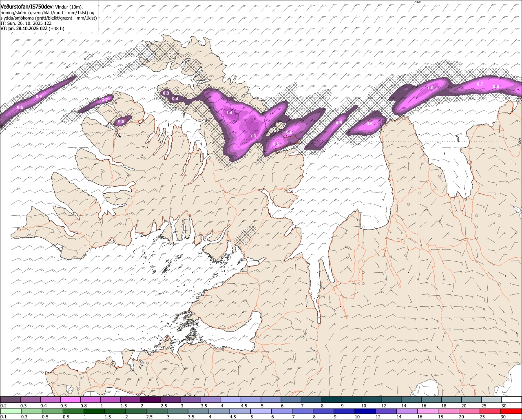Select the dark teal top swatch between 8 and 9
The width and height of the screenshot is (522, 420).
point(331,400)
